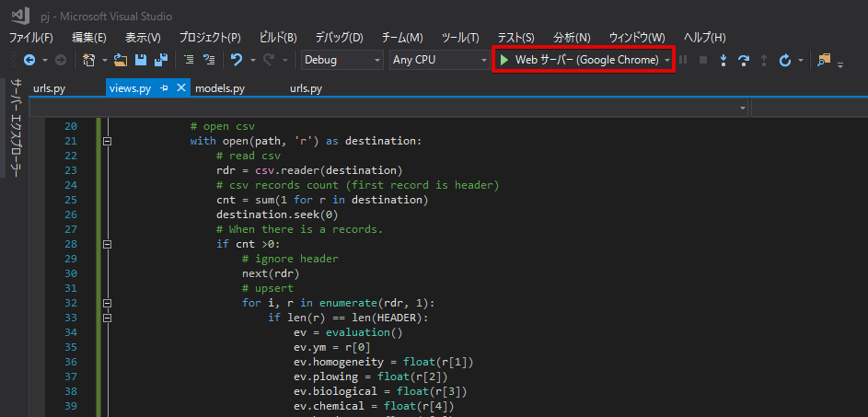Screen dimensions: 868x417
Task: Open the チーム(M) menu
Action: coord(402,38)
